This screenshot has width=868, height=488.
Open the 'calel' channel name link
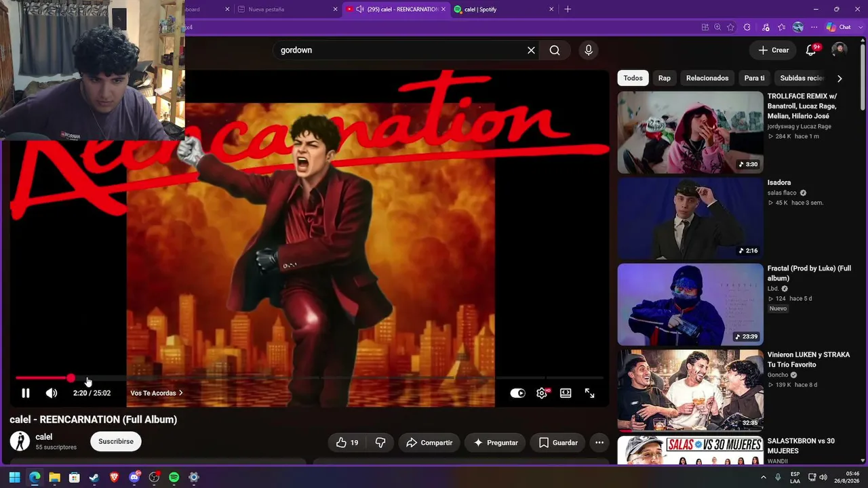click(44, 437)
